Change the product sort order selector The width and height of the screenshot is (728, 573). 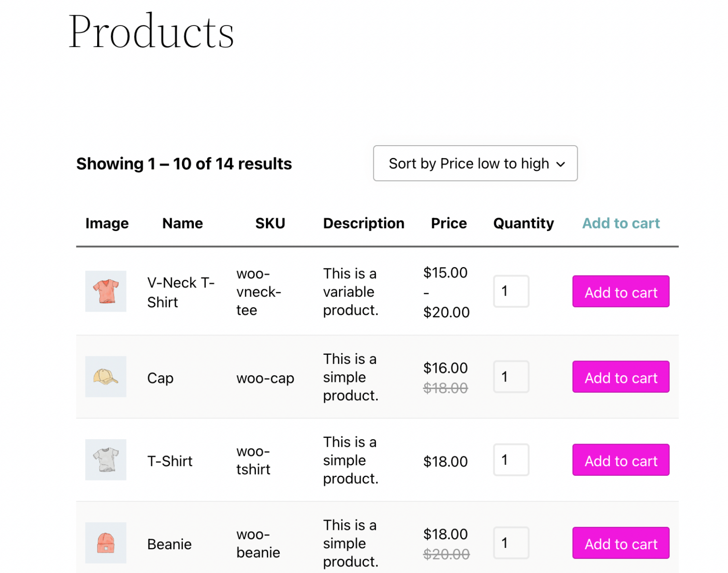[x=474, y=163]
